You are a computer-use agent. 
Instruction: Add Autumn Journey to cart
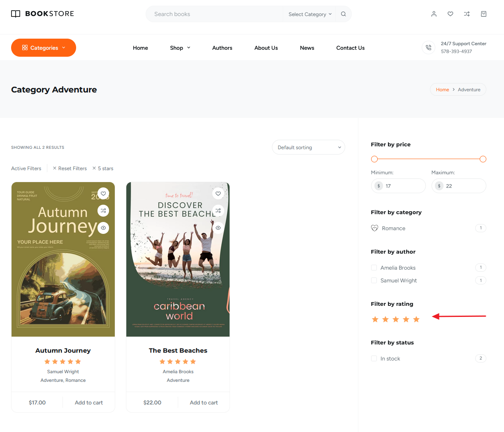click(88, 402)
